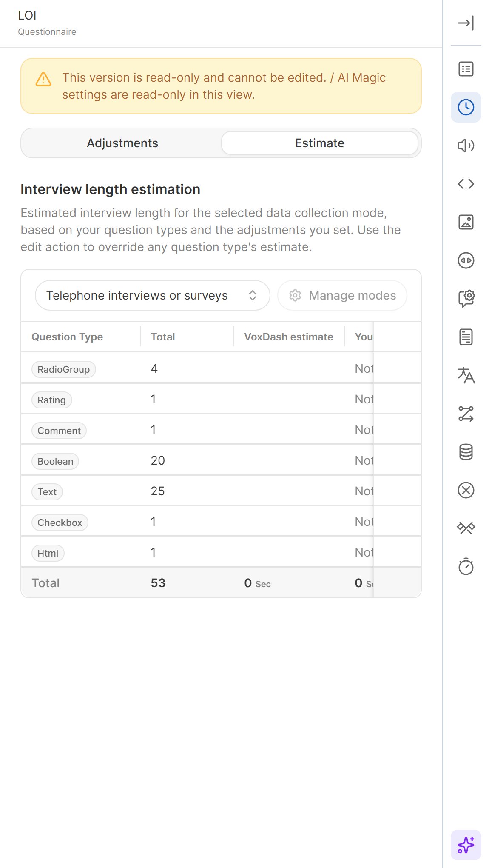Click the 0 Sec VoxDash total

point(257,583)
